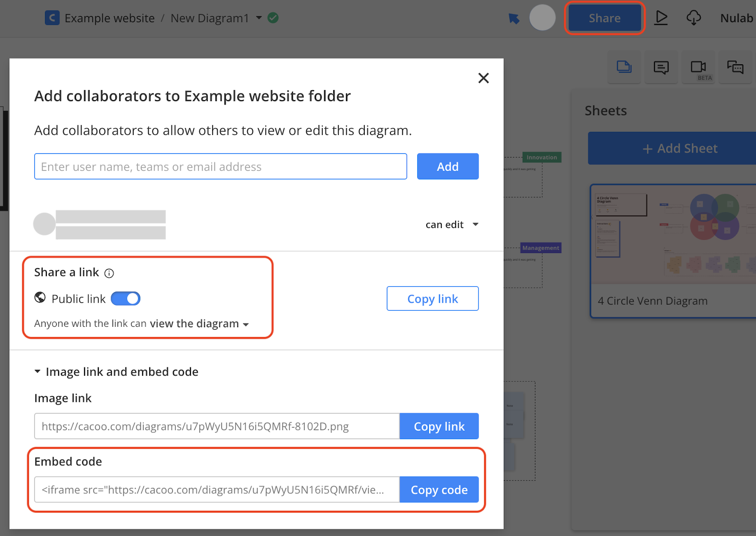Click the image link URL field
Screen dimensions: 756x536
[217, 426]
